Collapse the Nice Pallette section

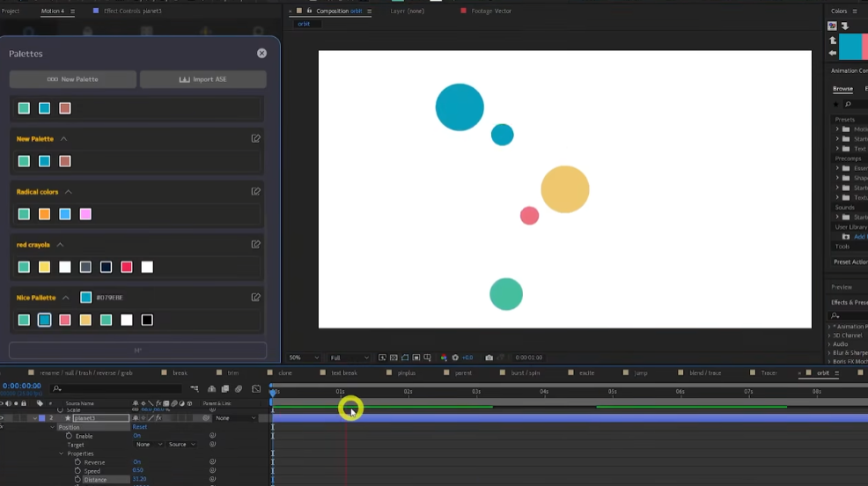(66, 298)
